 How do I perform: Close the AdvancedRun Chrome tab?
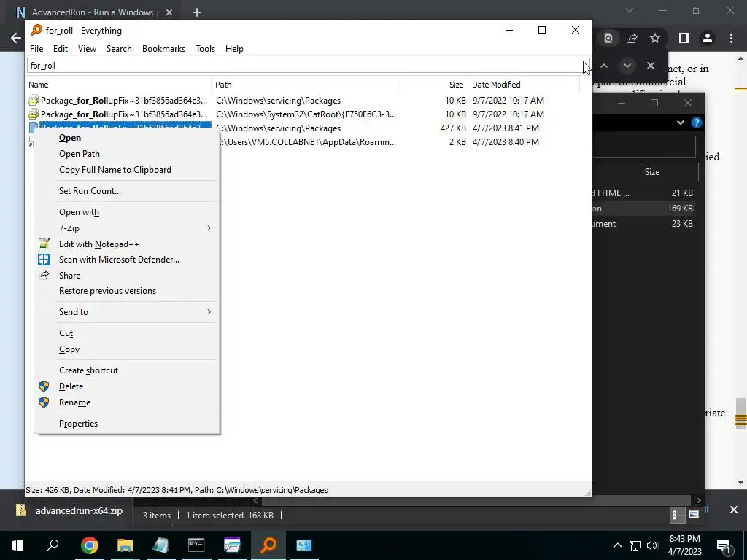pos(169,12)
